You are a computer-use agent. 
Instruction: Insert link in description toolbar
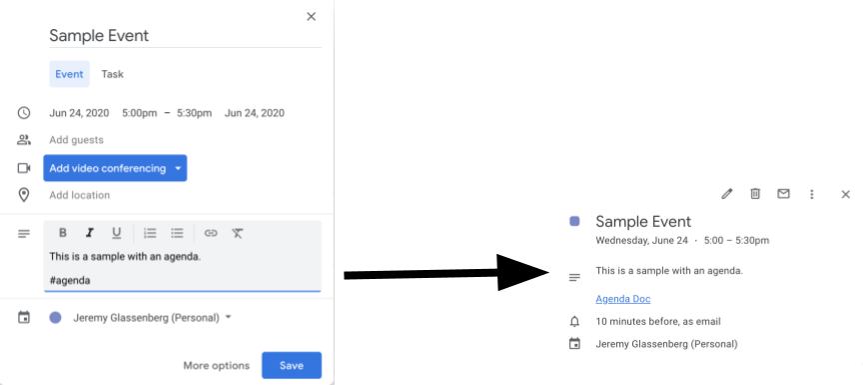coord(211,233)
